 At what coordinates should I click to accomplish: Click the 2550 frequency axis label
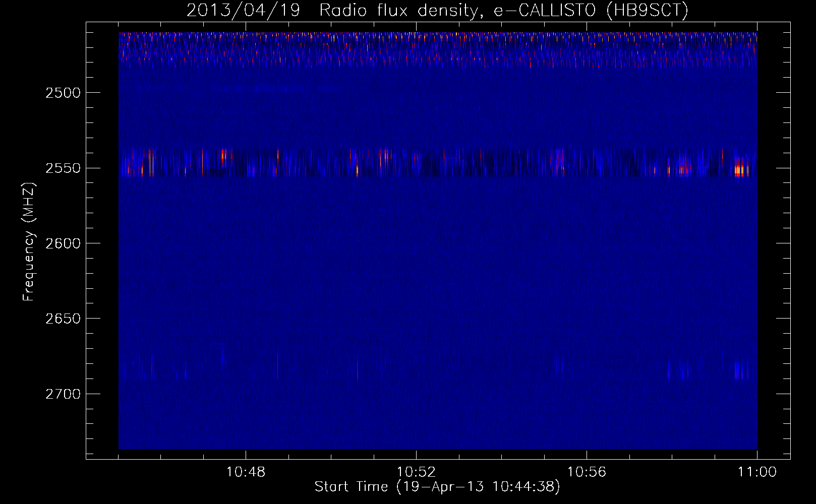point(63,168)
